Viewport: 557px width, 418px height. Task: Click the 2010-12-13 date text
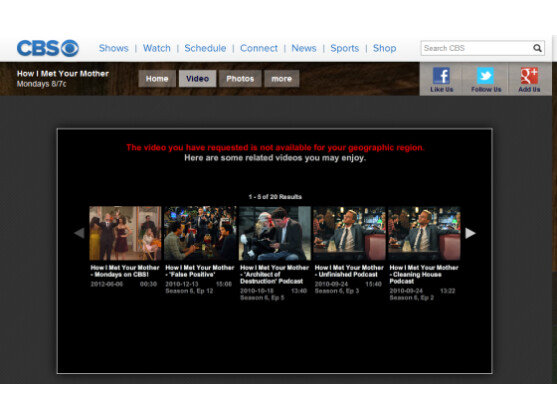182,284
